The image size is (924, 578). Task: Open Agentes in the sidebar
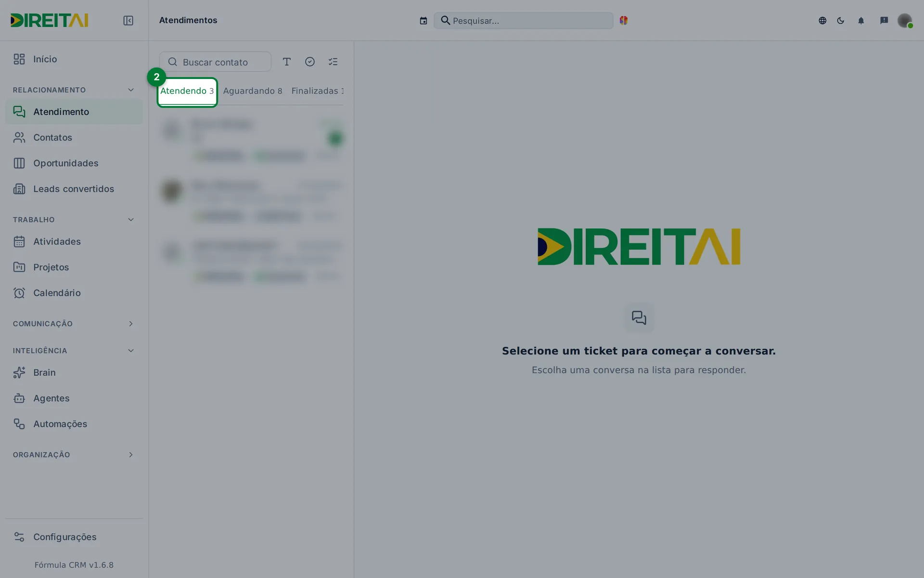(74, 398)
